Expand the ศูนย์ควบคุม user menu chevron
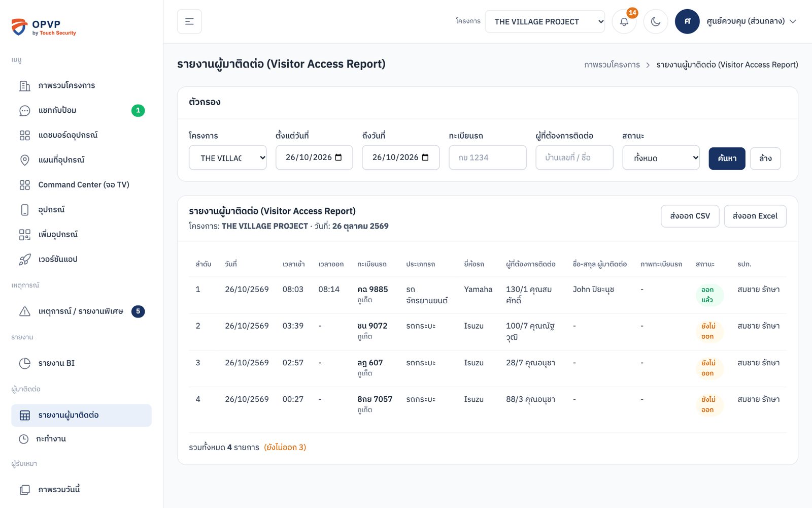The width and height of the screenshot is (812, 508). click(x=793, y=21)
